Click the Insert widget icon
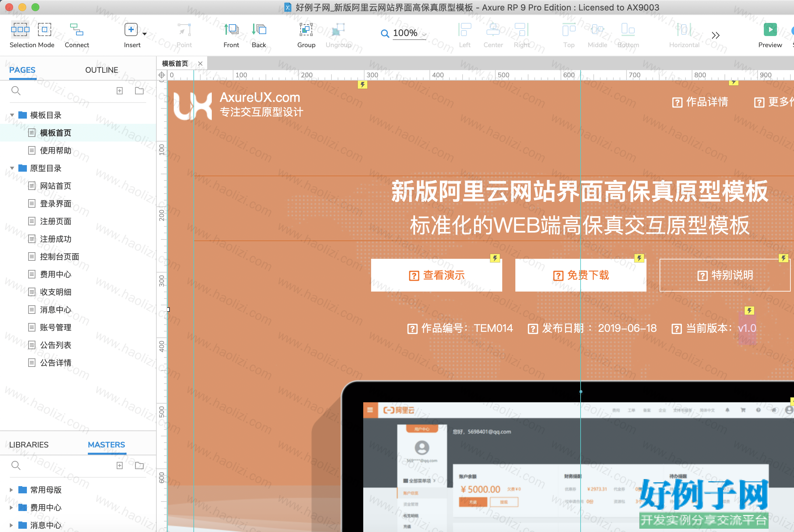Screen dimensions: 794x532 point(131,29)
